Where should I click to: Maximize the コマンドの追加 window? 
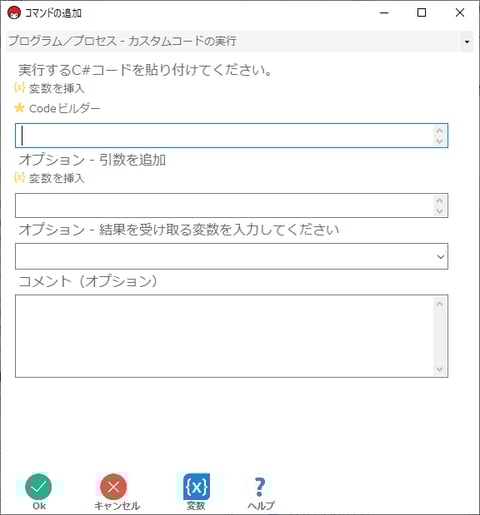pyautogui.click(x=422, y=13)
